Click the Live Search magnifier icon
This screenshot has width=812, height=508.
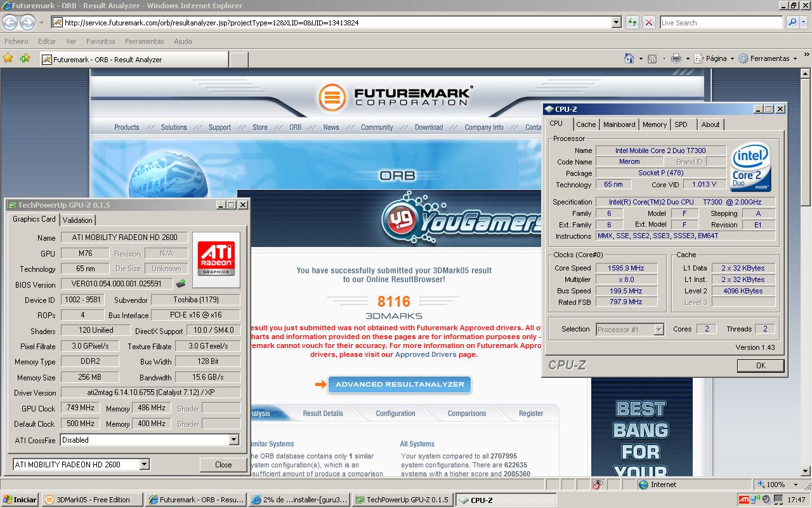[792, 22]
